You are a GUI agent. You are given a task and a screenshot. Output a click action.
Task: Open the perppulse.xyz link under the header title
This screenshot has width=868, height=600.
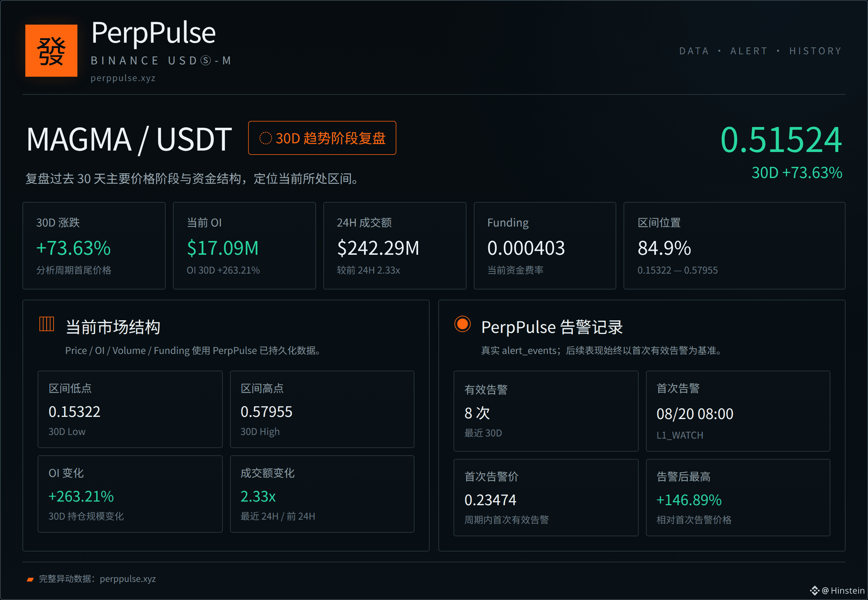click(x=123, y=78)
